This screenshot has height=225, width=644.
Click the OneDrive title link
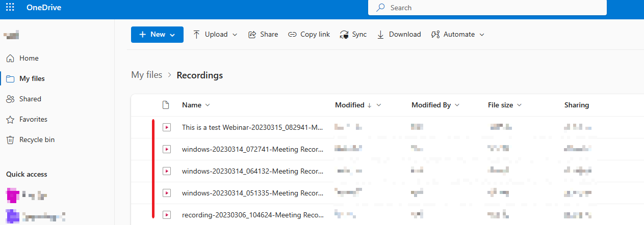45,8
